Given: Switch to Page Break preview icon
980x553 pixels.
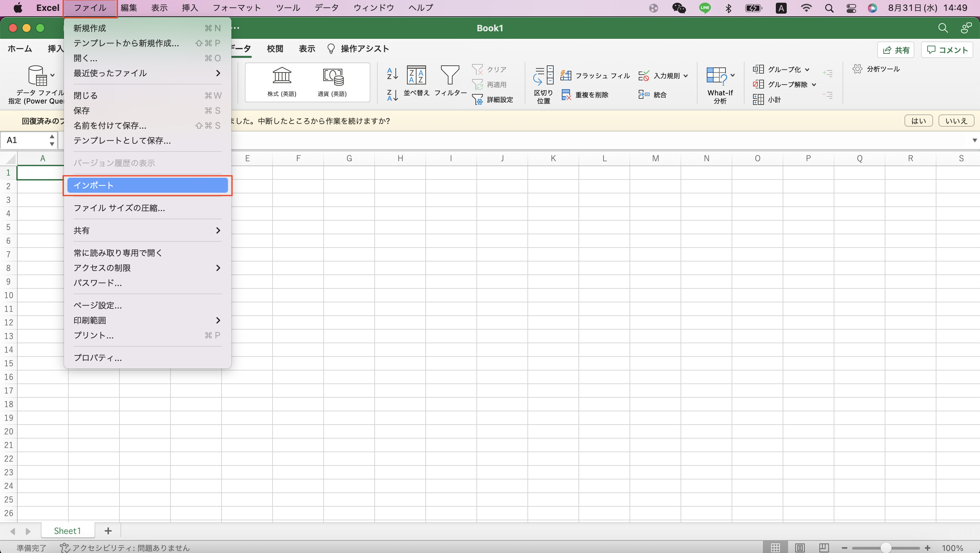Looking at the screenshot, I should click(824, 548).
